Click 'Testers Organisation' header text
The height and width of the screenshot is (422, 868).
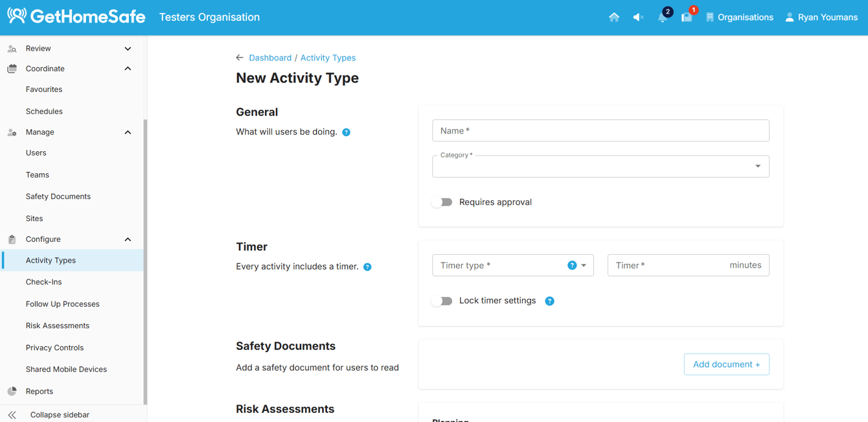[x=209, y=18]
